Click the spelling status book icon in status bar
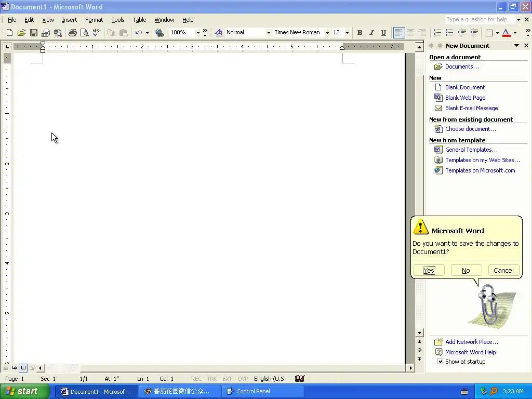Image resolution: width=532 pixels, height=399 pixels. click(x=300, y=379)
